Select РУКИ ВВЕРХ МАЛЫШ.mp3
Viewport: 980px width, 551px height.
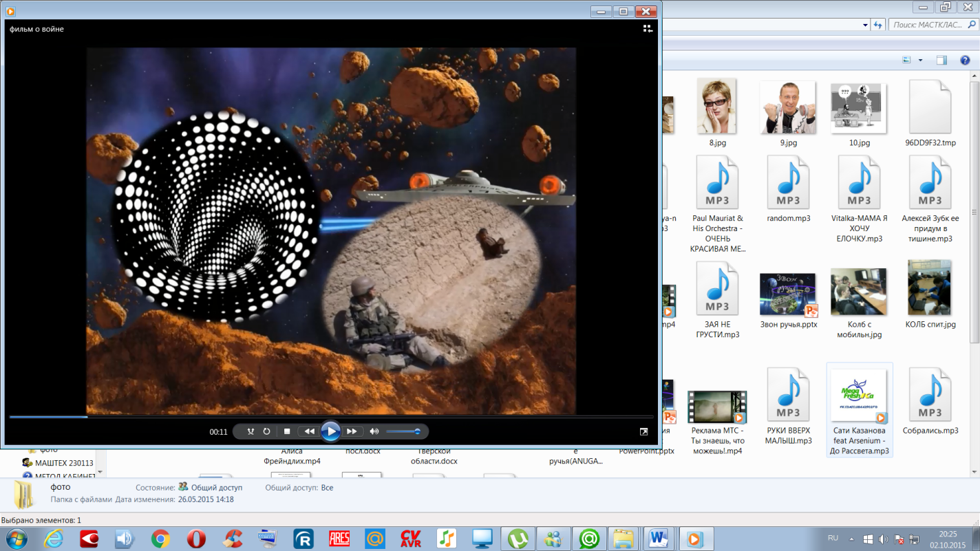pyautogui.click(x=788, y=406)
